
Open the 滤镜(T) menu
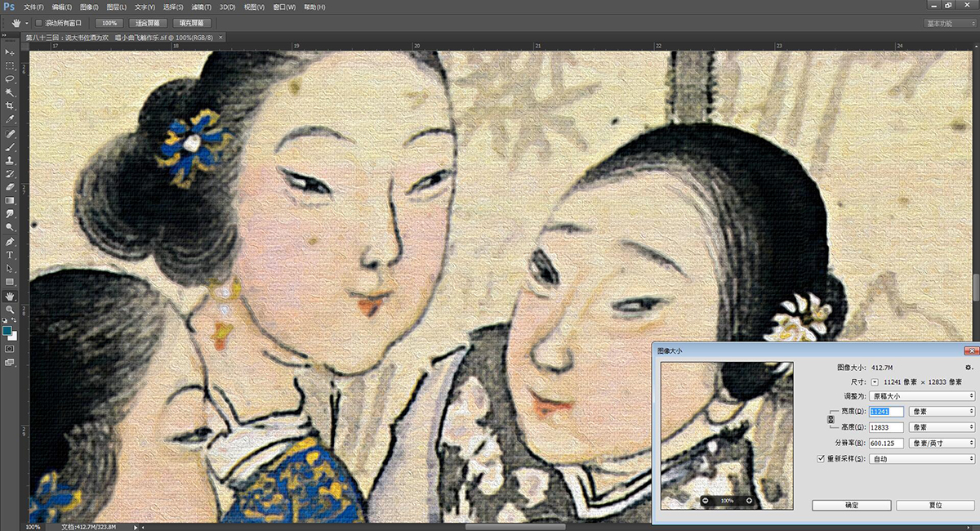pos(201,7)
